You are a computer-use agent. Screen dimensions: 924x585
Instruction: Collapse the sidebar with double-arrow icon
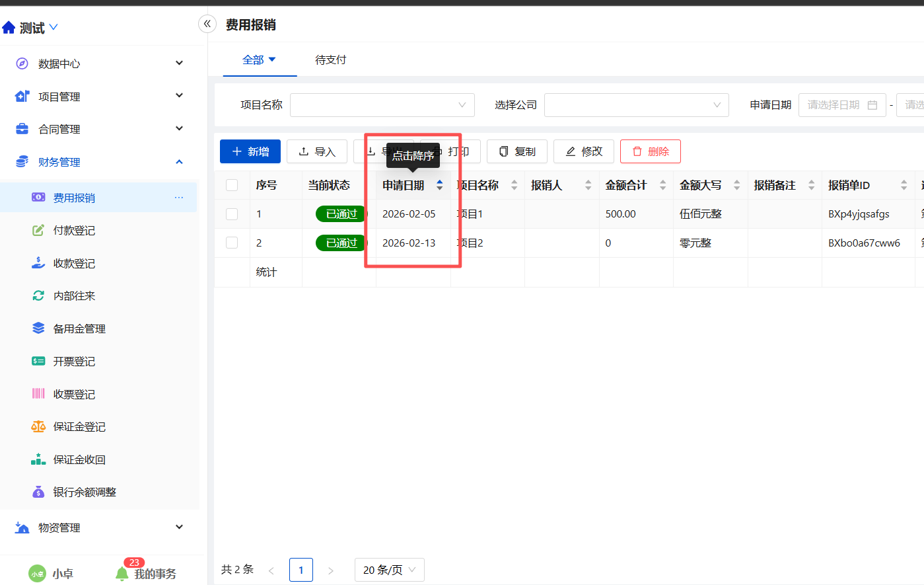(x=207, y=24)
